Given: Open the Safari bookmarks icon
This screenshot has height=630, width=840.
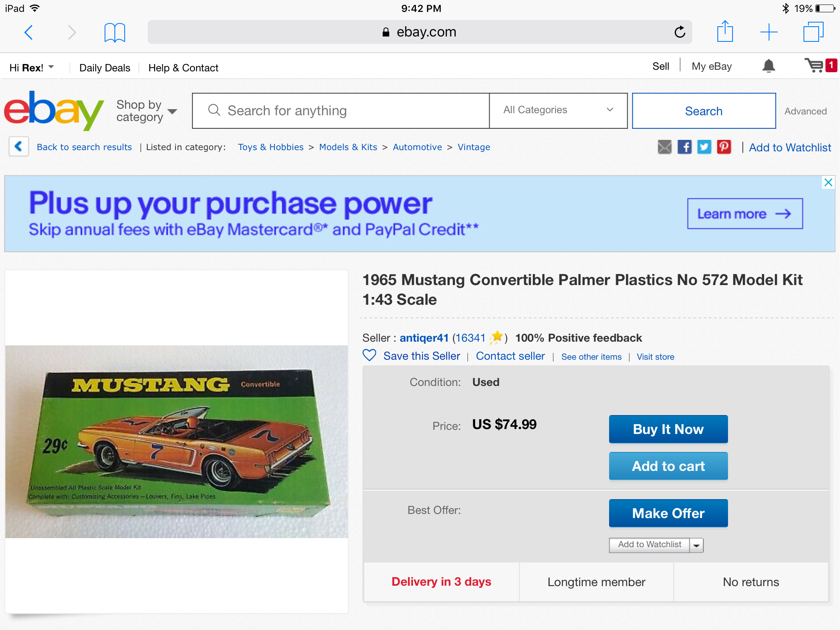Looking at the screenshot, I should 114,32.
